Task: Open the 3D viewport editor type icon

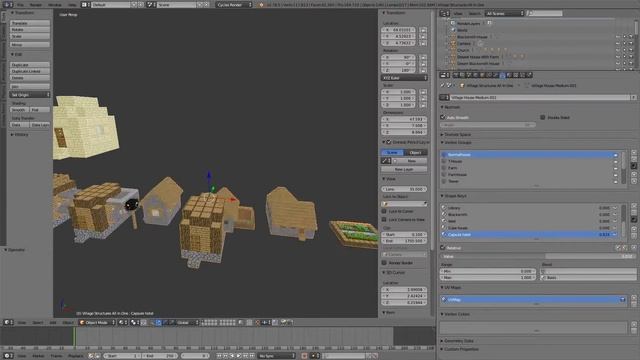Action: [8, 322]
